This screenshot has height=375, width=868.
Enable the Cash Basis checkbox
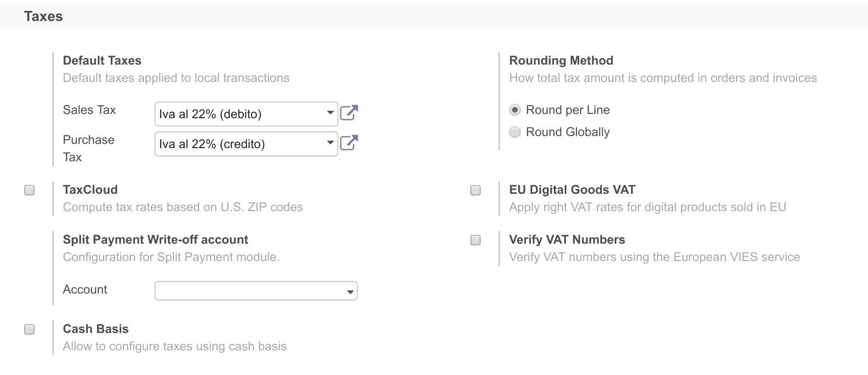pos(29,329)
